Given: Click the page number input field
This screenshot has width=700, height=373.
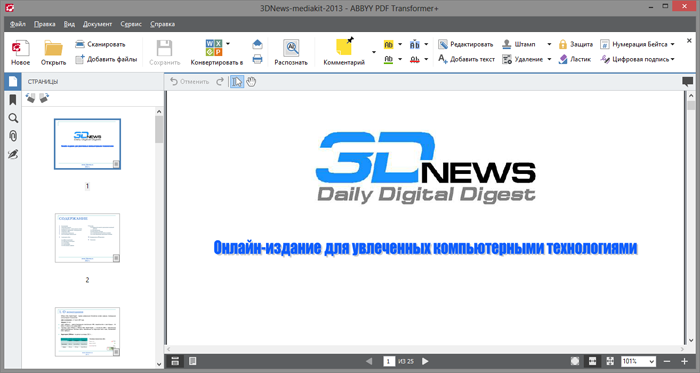Looking at the screenshot, I should [x=389, y=361].
